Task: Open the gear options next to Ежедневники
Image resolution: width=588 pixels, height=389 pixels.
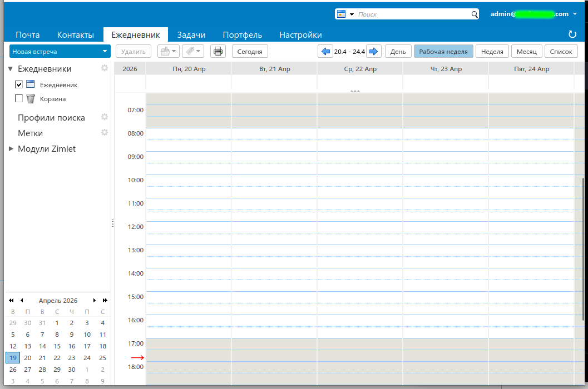Action: [x=104, y=68]
